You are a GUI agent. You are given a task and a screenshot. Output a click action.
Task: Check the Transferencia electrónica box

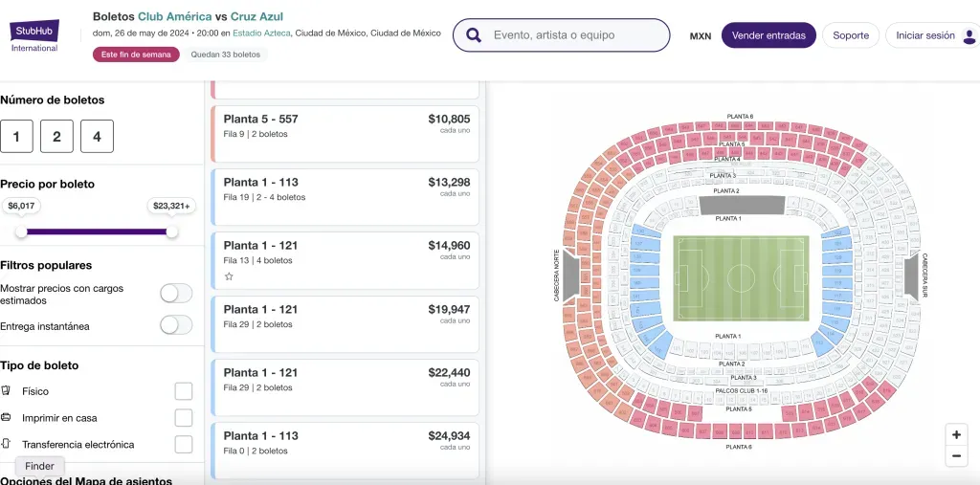(x=184, y=445)
